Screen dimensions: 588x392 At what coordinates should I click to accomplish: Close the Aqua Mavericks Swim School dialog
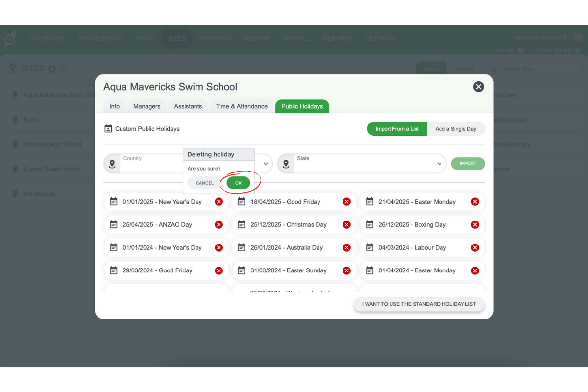478,87
